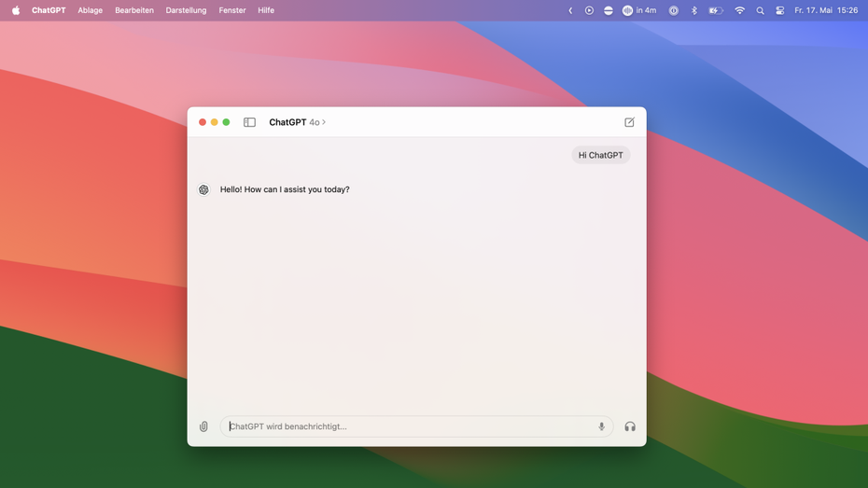Launch voice mode with headphones icon

pyautogui.click(x=630, y=426)
